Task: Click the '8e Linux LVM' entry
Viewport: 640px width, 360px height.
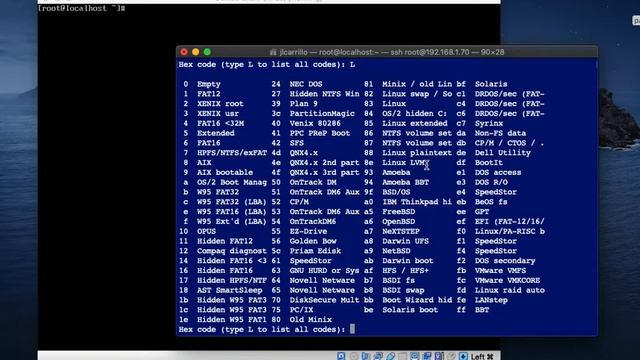Action: [395, 162]
